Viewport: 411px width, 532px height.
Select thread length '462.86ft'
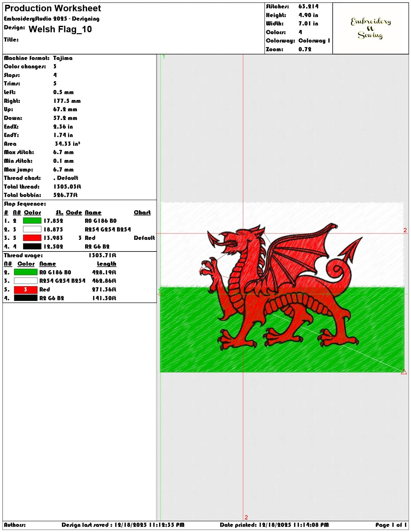(x=104, y=281)
